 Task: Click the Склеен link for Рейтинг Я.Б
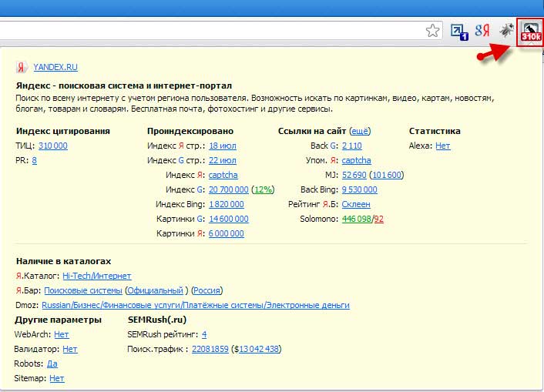click(x=356, y=204)
